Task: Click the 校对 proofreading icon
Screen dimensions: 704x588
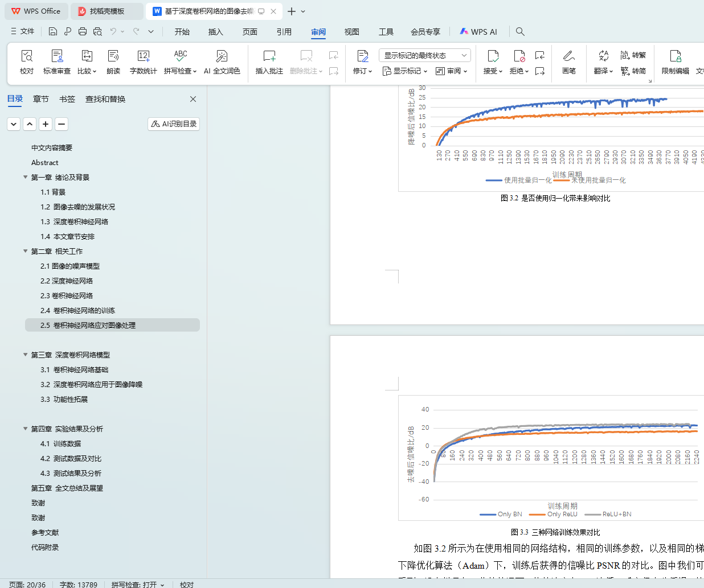Action: [x=27, y=56]
